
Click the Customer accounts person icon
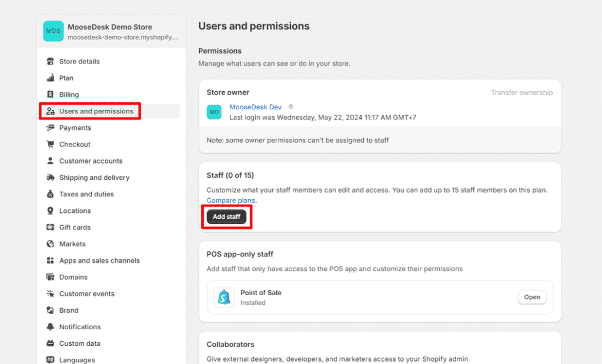(51, 161)
